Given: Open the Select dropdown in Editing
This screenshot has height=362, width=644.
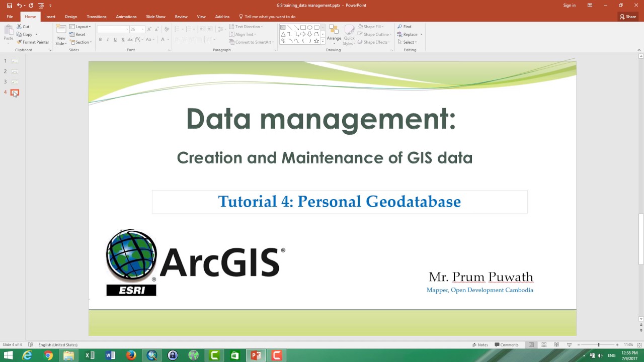Looking at the screenshot, I should click(x=407, y=42).
